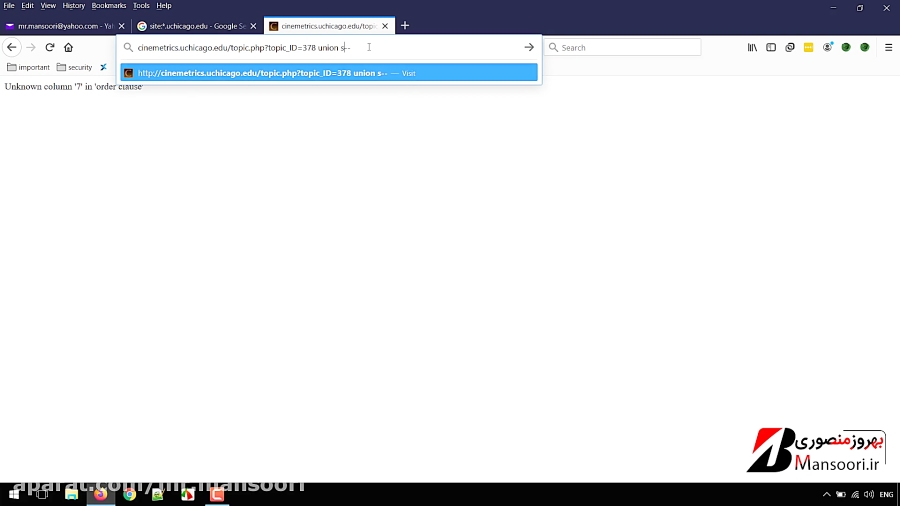Open Chrome from the taskbar
The height and width of the screenshot is (506, 900).
point(130,495)
